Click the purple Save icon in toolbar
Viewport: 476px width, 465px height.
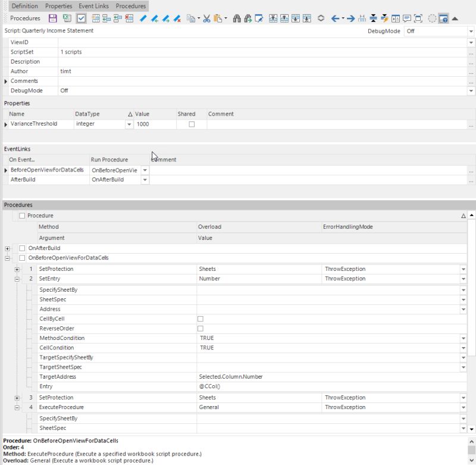(52, 18)
